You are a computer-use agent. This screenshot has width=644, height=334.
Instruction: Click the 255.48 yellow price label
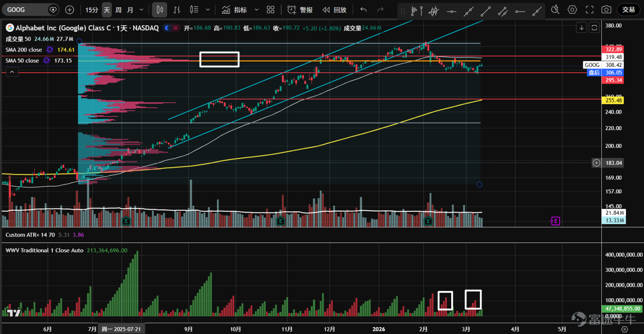point(614,100)
